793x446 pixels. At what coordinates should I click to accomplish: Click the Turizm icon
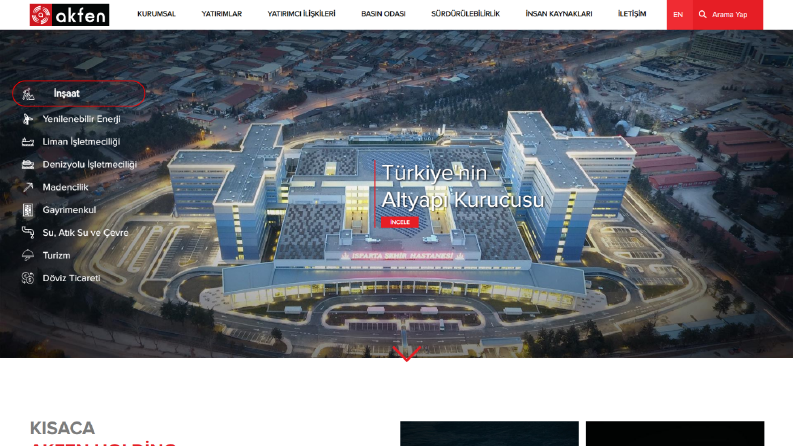coord(28,255)
